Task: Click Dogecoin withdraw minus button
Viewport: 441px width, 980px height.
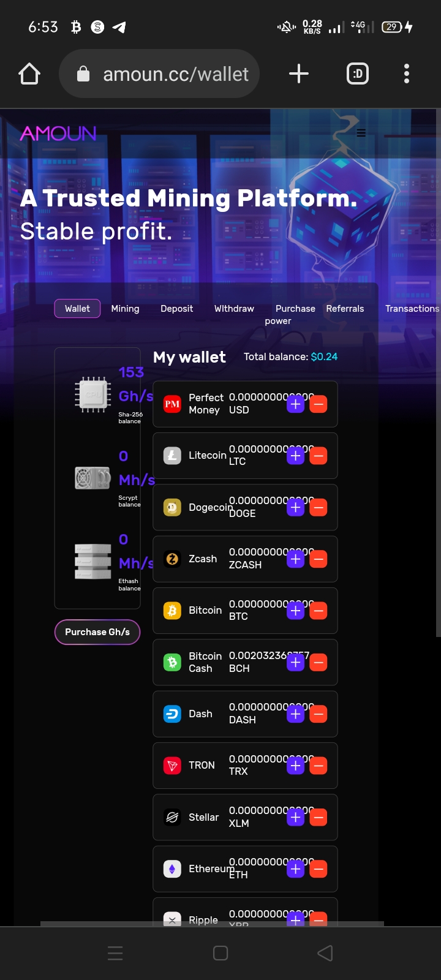Action: [x=318, y=507]
